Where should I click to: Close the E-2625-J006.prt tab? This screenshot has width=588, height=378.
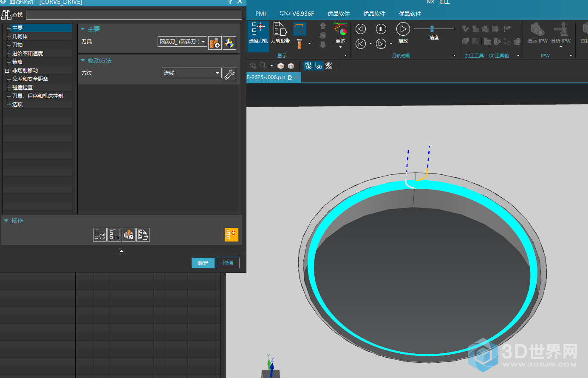pyautogui.click(x=297, y=77)
